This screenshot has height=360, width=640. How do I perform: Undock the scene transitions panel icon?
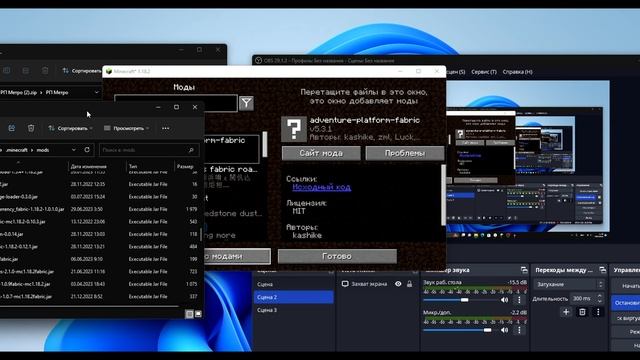602,270
